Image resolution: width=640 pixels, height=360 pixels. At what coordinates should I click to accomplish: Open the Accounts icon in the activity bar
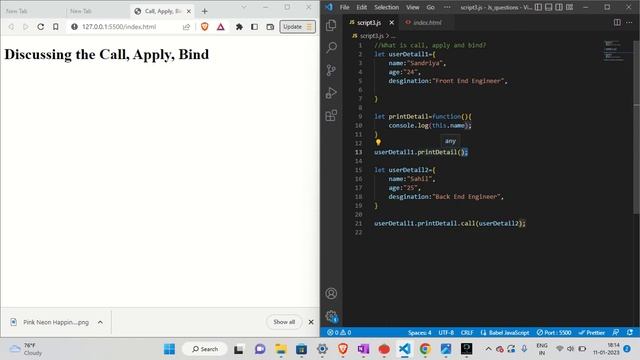point(331,293)
